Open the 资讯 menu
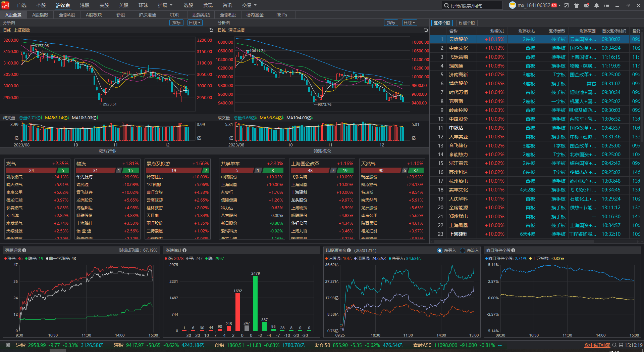 point(227,5)
